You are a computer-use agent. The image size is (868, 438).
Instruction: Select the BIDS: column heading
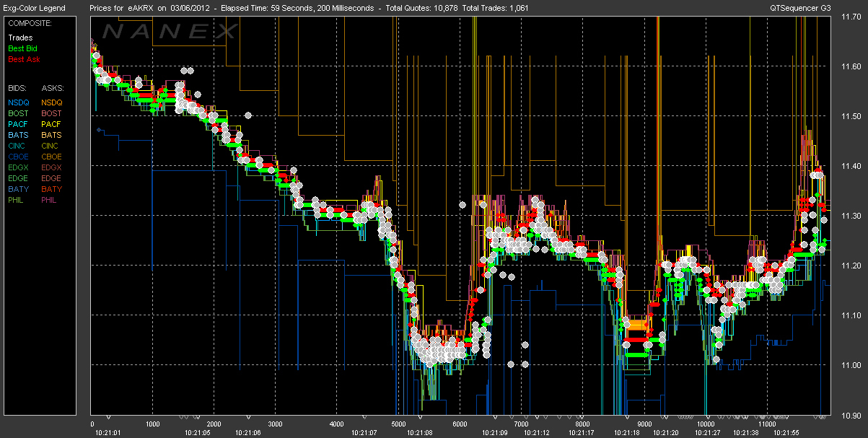click(x=17, y=87)
